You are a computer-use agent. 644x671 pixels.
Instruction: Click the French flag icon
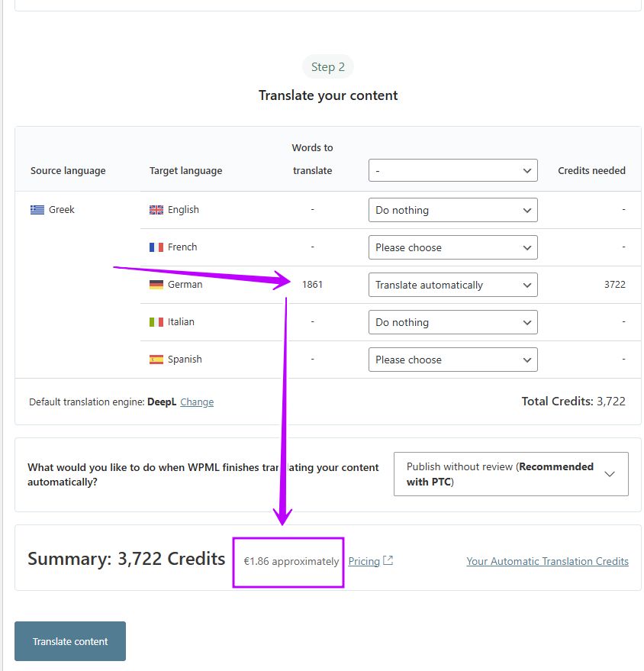156,247
